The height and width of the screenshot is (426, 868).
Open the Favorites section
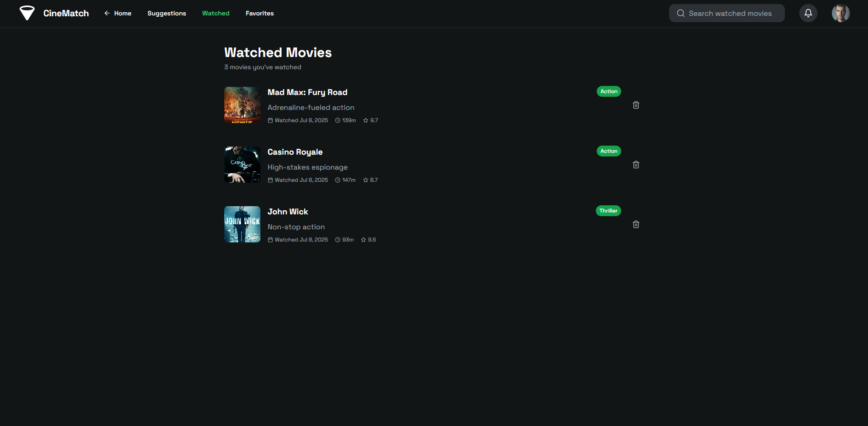pos(259,13)
